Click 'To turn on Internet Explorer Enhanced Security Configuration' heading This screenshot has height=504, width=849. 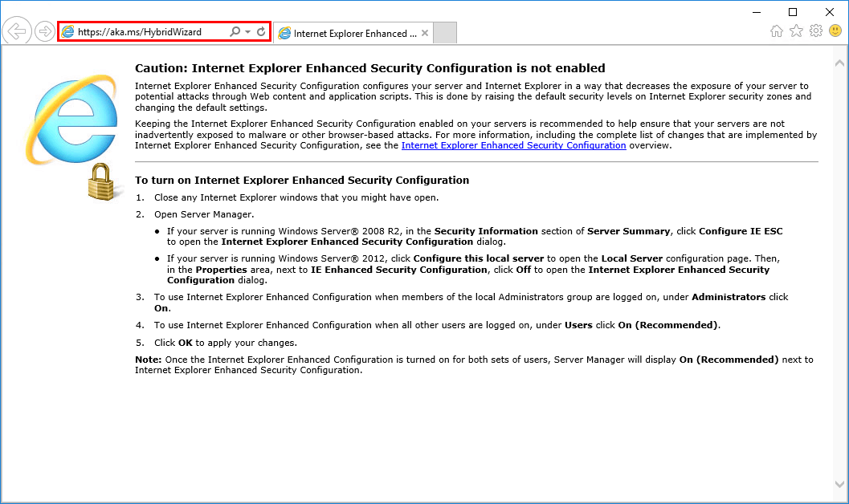302,180
